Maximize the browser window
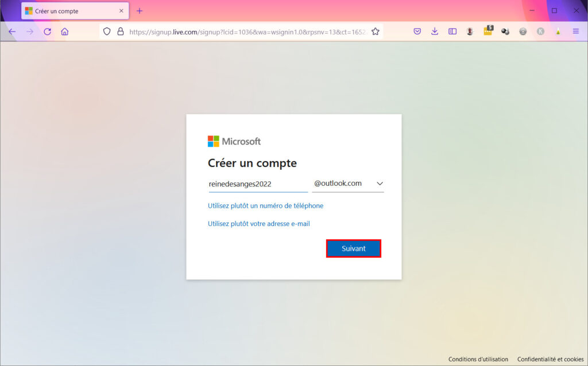This screenshot has height=366, width=588. [x=554, y=10]
